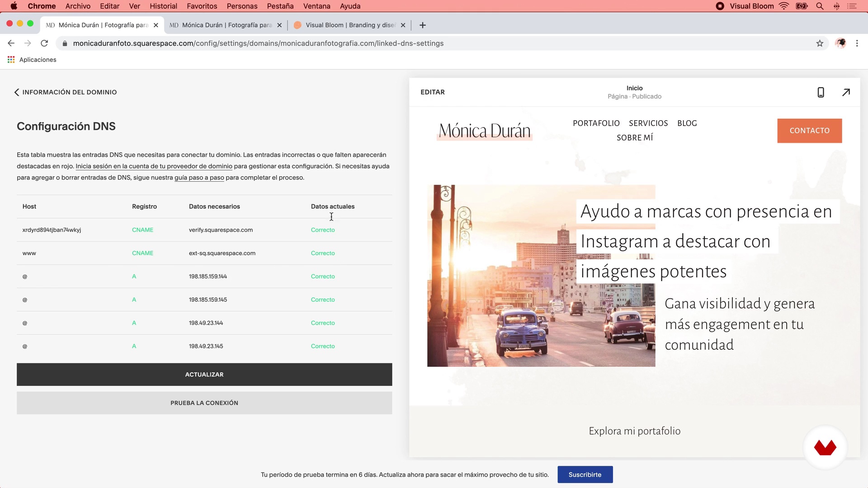Screen dimensions: 868x488
Task: Open the Historial menu
Action: tap(163, 6)
